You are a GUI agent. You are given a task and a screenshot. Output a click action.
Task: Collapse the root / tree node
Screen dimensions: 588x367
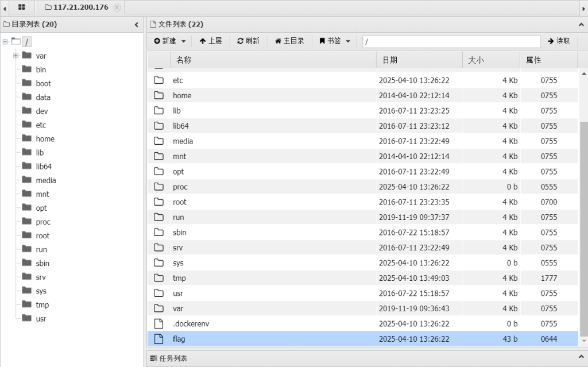[x=5, y=42]
